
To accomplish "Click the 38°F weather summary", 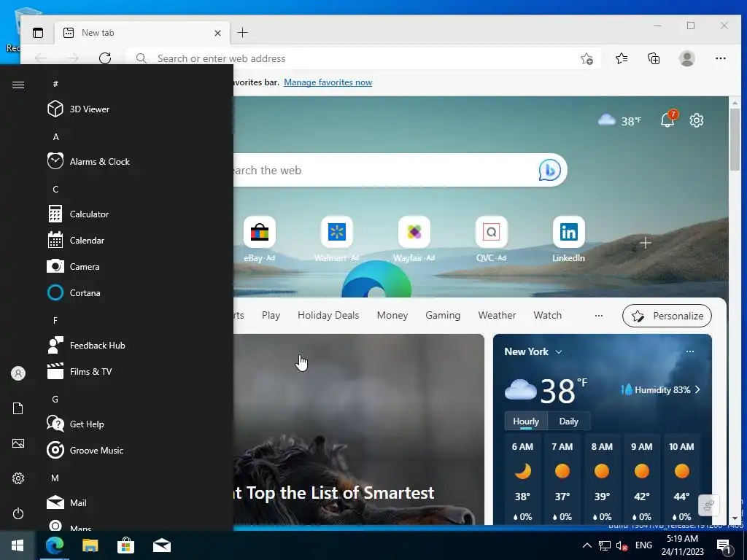I will pos(620,120).
